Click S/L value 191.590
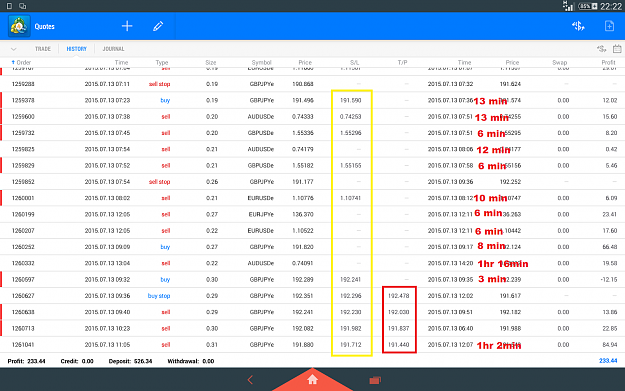This screenshot has height=391, width=625. tap(351, 100)
